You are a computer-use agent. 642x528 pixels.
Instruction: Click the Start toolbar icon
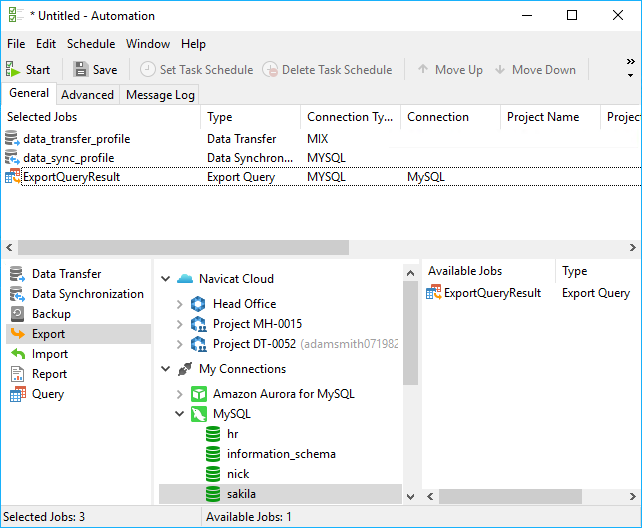coord(13,70)
